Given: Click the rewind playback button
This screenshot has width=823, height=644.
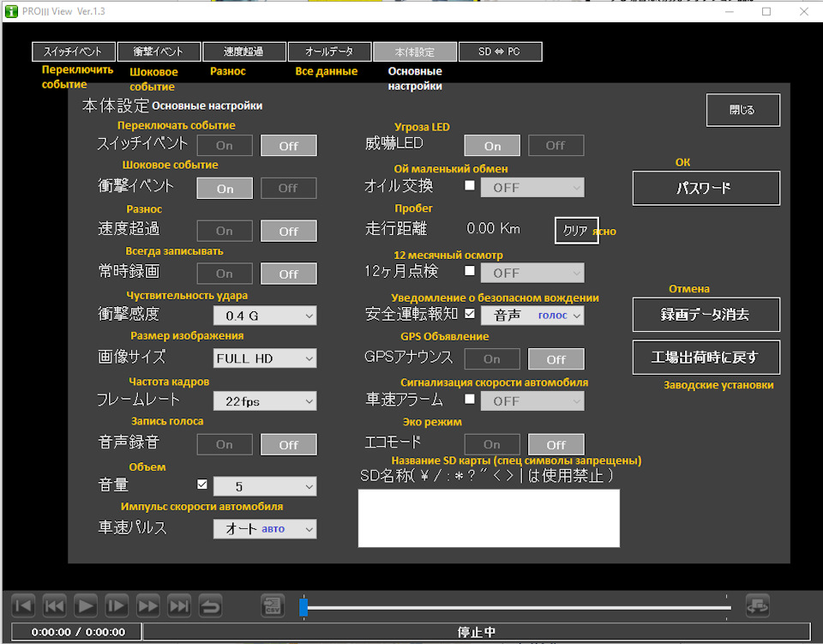Looking at the screenshot, I should pyautogui.click(x=54, y=606).
